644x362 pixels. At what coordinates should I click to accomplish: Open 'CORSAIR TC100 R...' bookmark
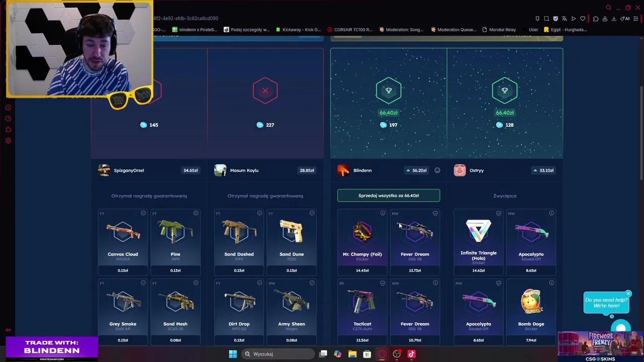[350, 30]
